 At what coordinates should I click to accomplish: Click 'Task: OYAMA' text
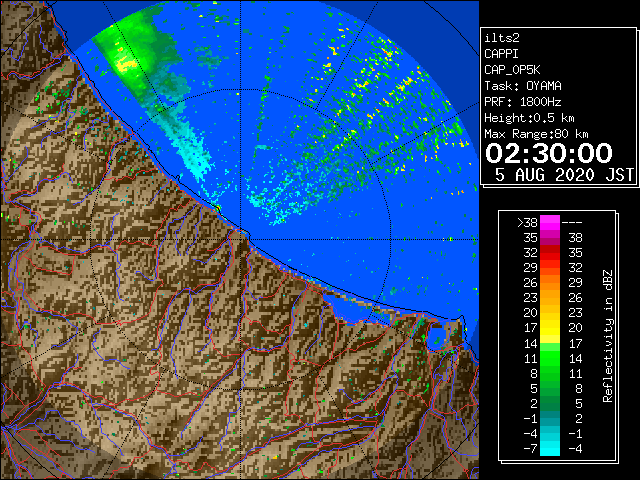(x=522, y=86)
